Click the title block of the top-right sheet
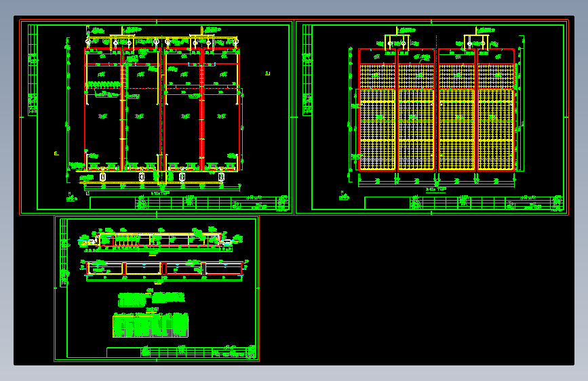Viewport: 588px width, 381px height. click(x=464, y=203)
